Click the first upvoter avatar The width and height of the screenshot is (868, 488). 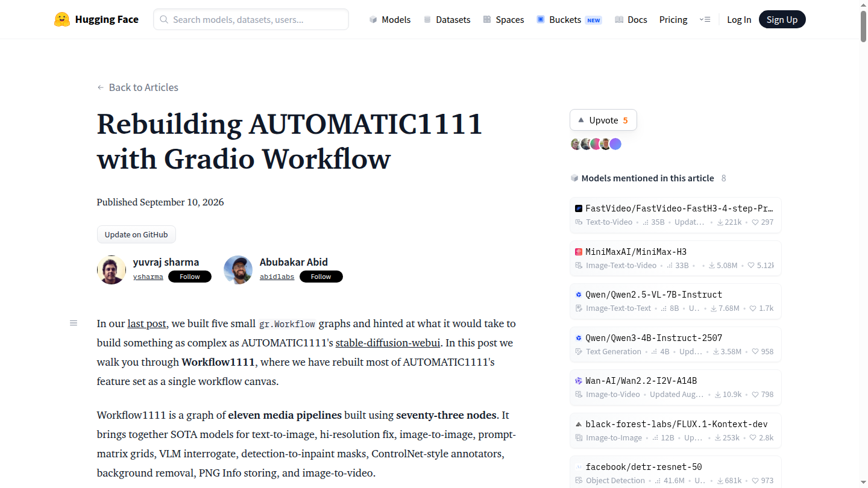click(576, 144)
